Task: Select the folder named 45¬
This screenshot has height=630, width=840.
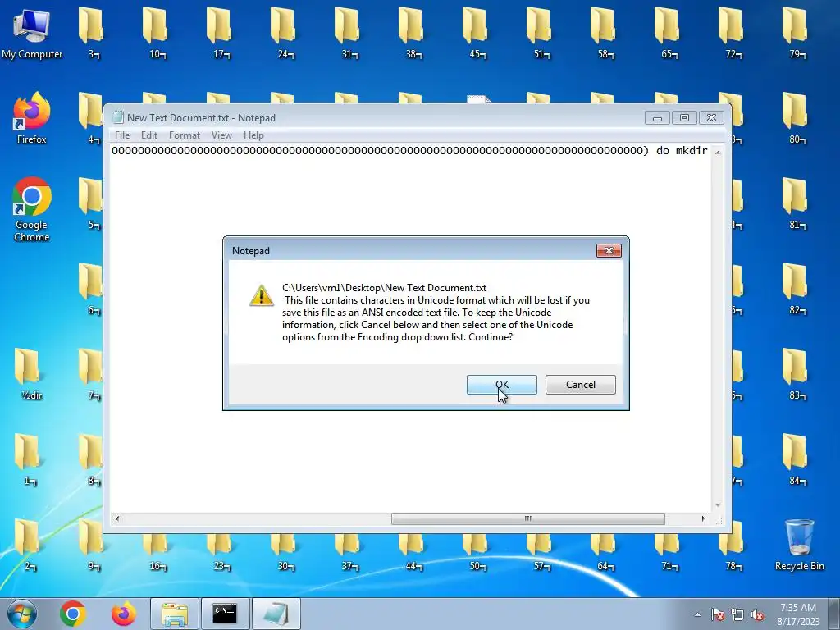Action: click(477, 32)
